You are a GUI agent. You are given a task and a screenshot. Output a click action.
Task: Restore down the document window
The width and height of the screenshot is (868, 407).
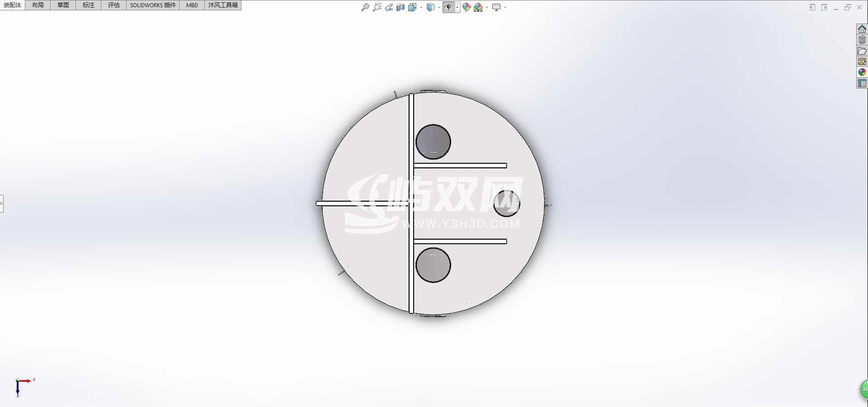tap(848, 7)
